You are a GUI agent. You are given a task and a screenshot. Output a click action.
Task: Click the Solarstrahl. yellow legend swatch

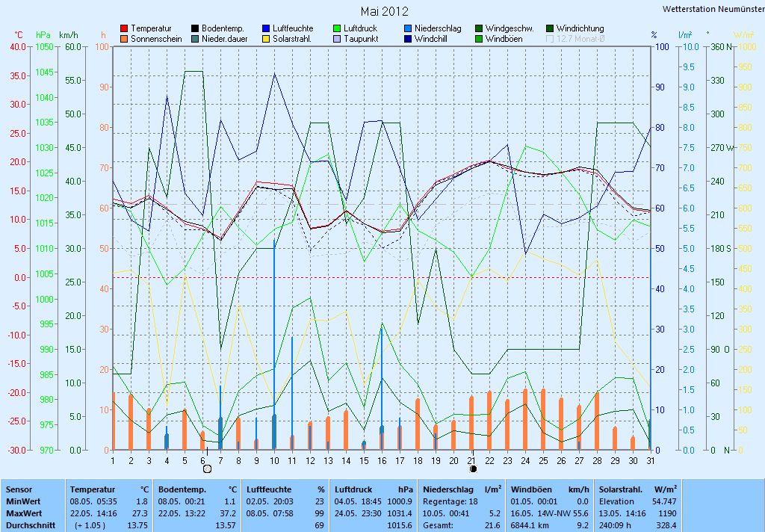pyautogui.click(x=267, y=39)
